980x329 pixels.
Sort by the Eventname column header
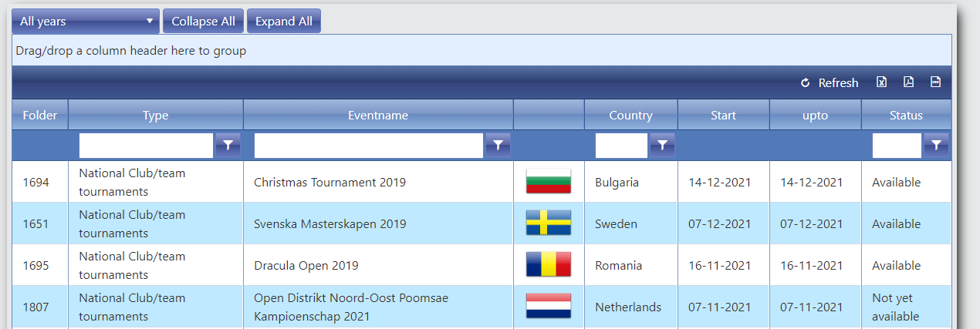(x=378, y=116)
